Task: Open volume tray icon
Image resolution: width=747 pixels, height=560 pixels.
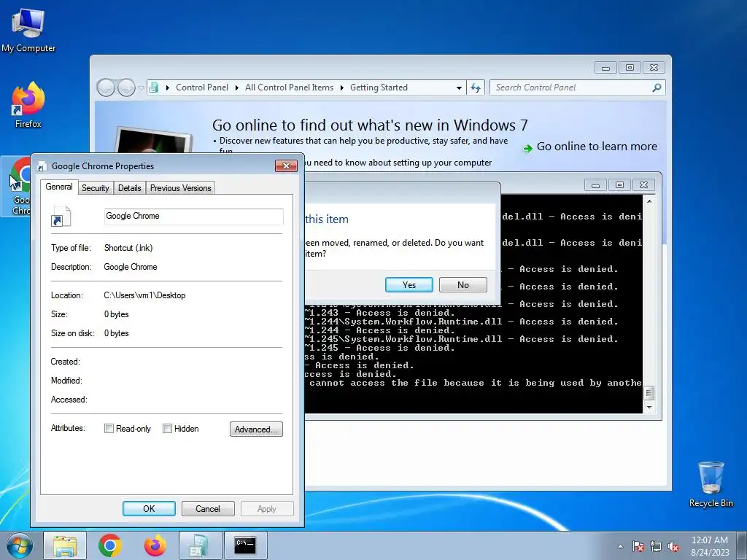Action: (673, 546)
